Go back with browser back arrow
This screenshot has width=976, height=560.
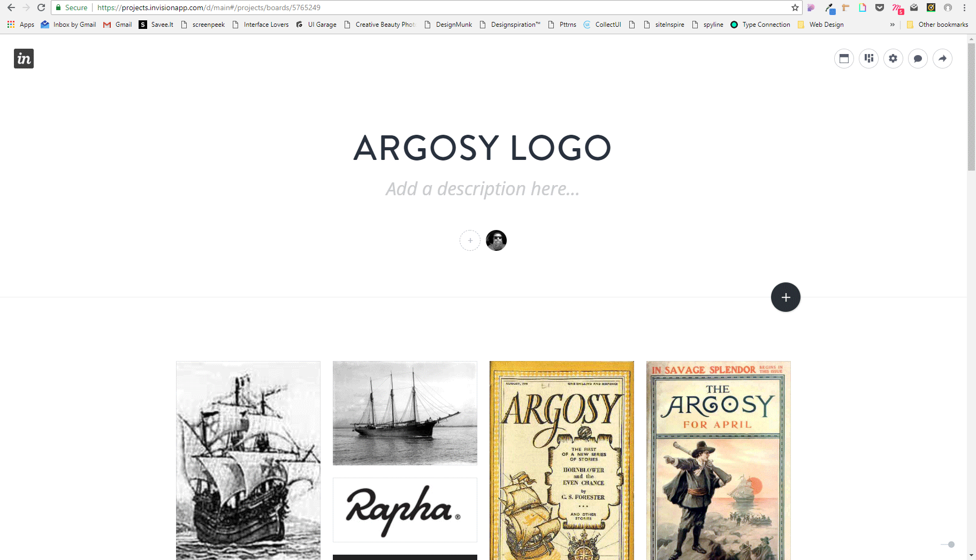11,7
